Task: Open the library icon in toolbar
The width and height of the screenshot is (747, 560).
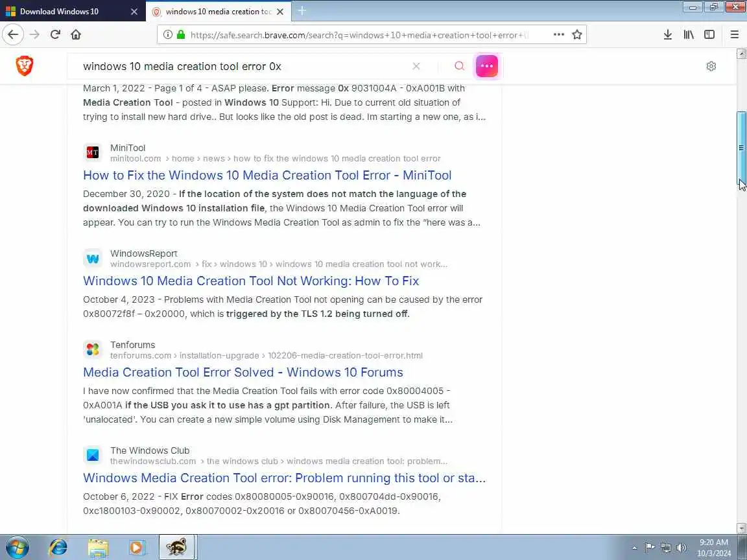Action: 689,34
